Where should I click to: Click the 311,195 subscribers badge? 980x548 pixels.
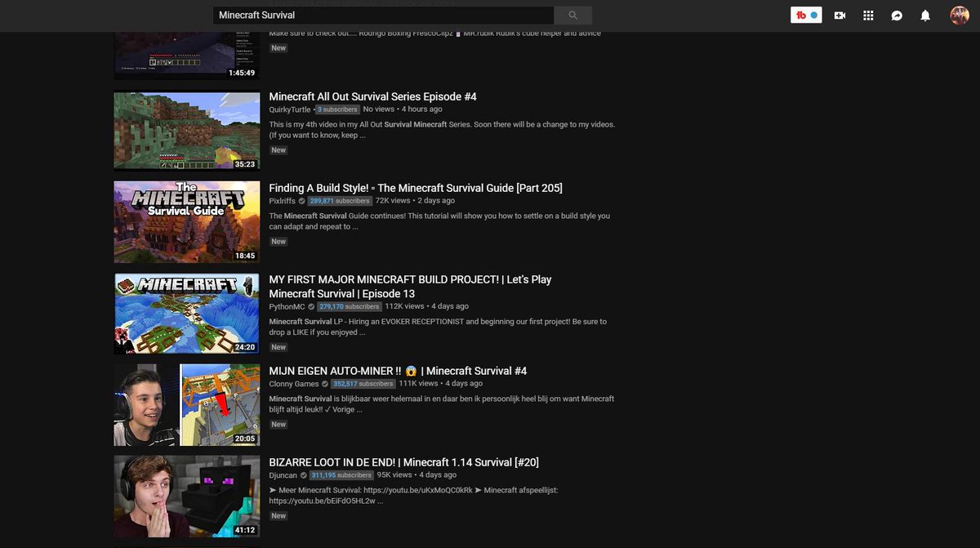[341, 474]
